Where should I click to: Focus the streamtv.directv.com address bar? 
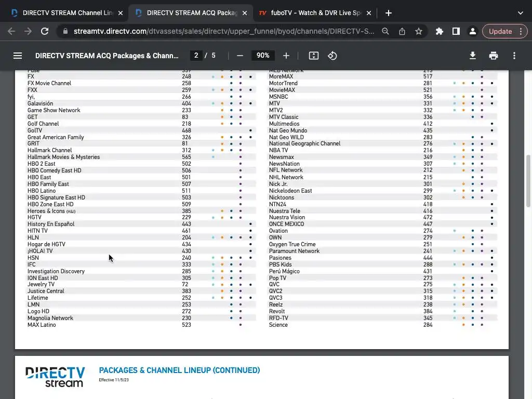pos(224,31)
